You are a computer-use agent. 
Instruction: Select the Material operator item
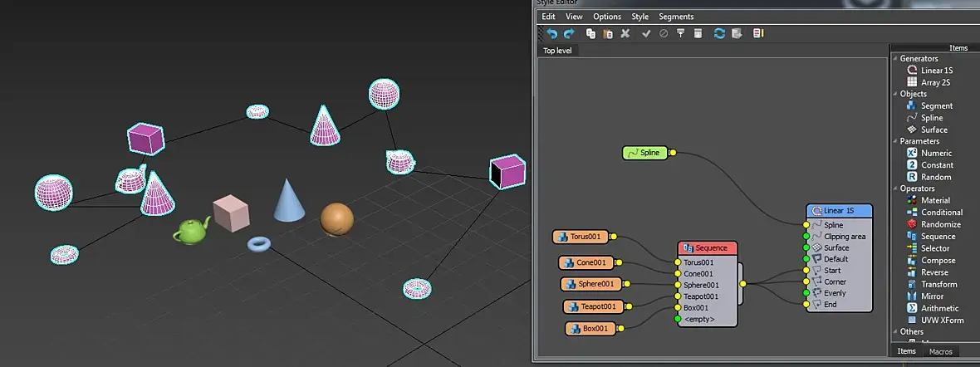point(929,201)
